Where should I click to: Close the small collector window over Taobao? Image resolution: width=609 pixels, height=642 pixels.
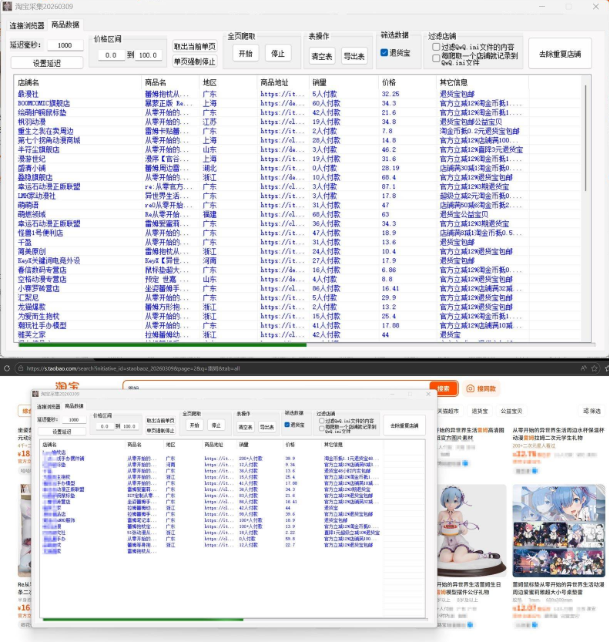(428, 393)
